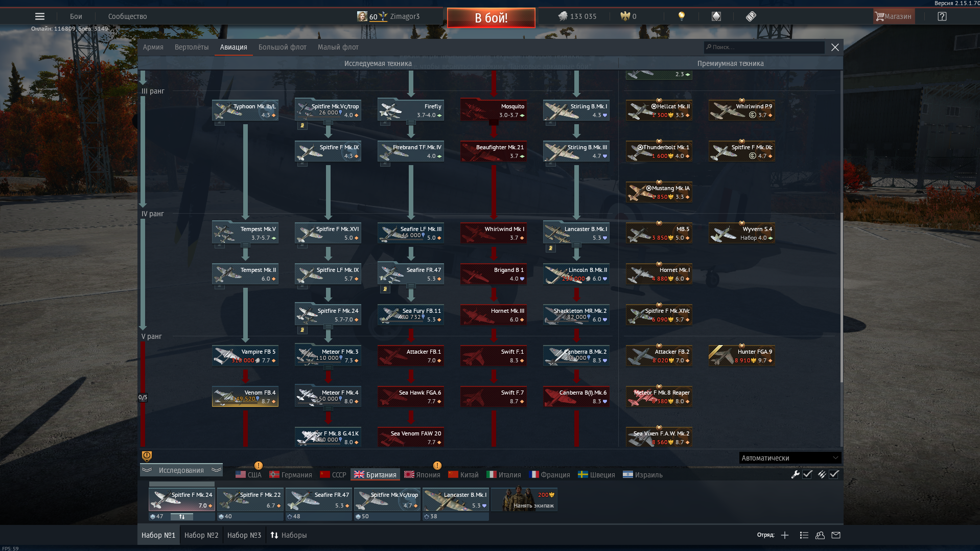This screenshot has height=551, width=980.
Task: Click the exclamation badge above США
Action: 259,465
